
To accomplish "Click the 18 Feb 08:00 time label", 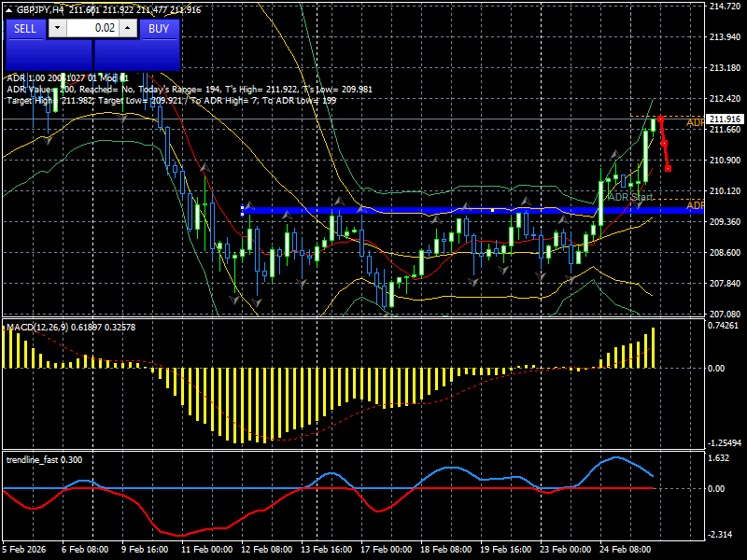I will pyautogui.click(x=446, y=549).
